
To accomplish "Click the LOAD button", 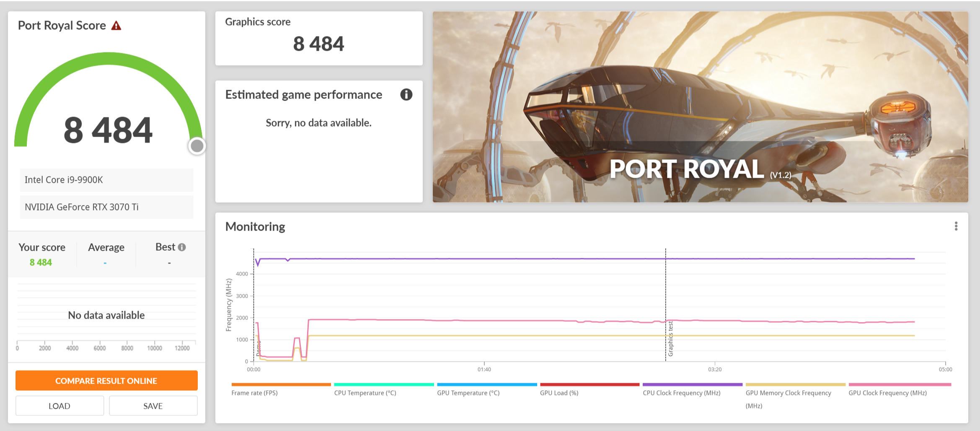I will point(59,406).
